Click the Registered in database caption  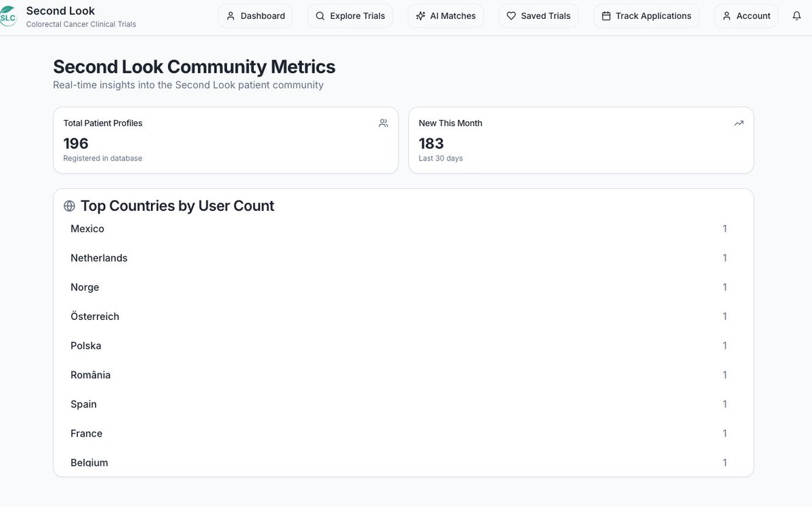tap(102, 159)
